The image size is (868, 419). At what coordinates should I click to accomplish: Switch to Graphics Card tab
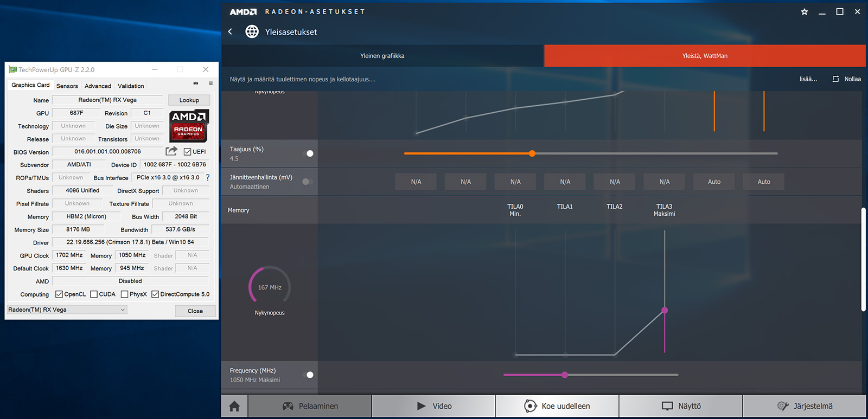(30, 85)
